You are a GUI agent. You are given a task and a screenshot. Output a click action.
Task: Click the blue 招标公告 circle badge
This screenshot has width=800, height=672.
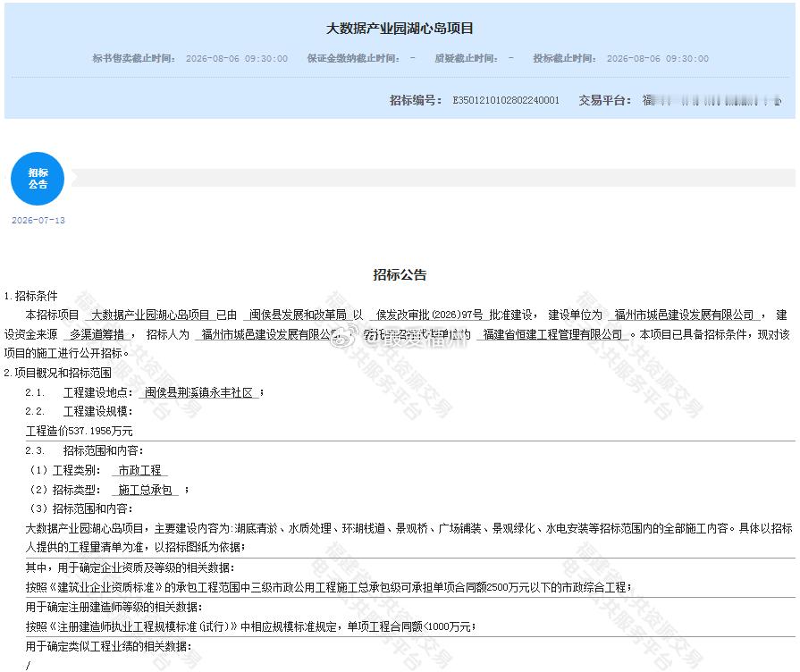tap(38, 179)
